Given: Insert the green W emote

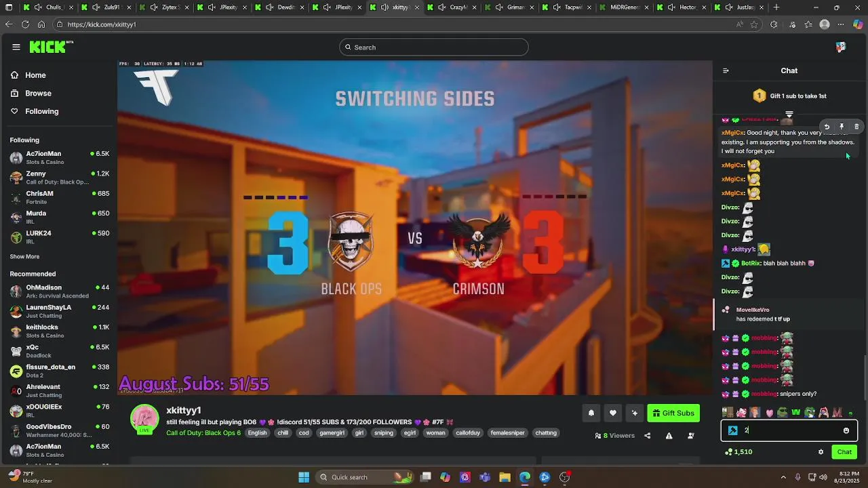Looking at the screenshot, I should click(796, 412).
